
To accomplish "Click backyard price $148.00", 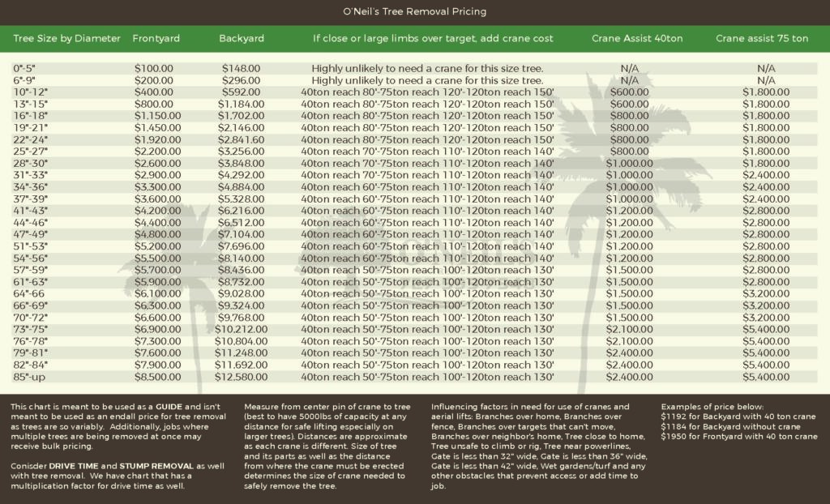I will click(242, 68).
